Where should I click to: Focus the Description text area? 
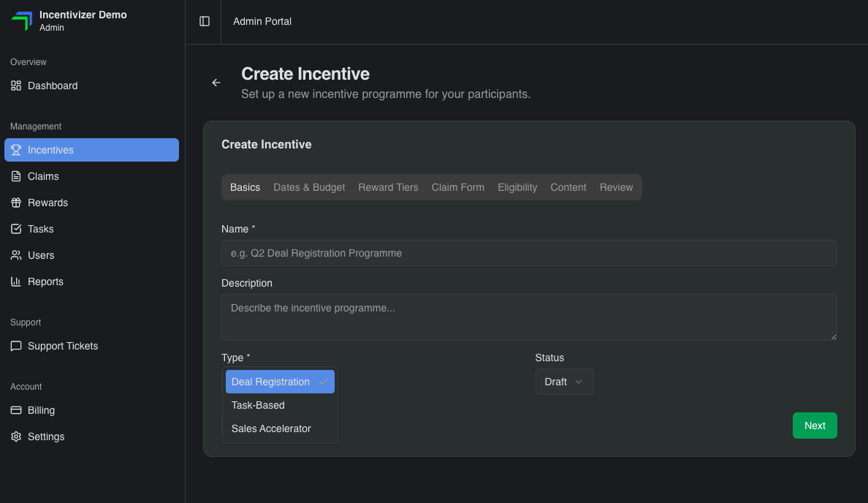tap(529, 317)
